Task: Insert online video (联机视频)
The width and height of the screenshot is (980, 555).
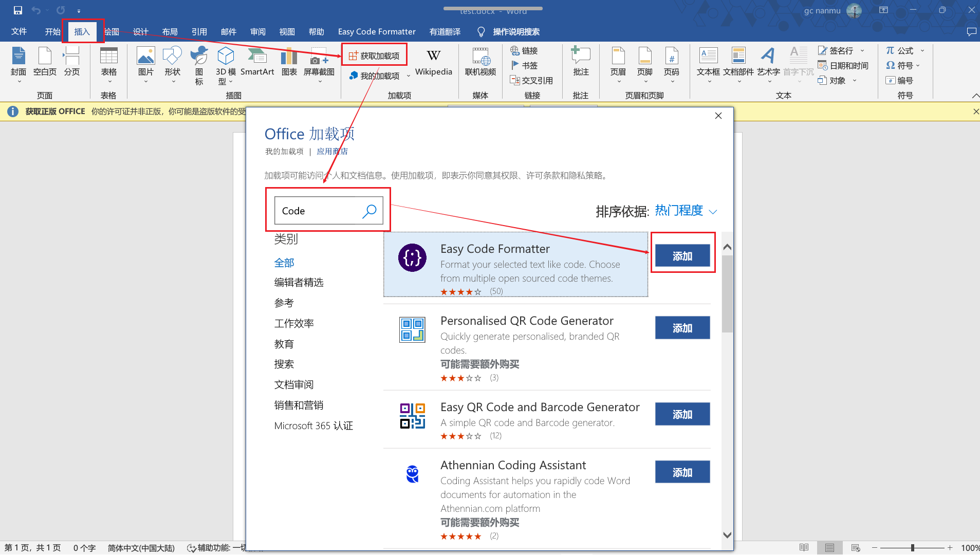Action: (x=480, y=62)
